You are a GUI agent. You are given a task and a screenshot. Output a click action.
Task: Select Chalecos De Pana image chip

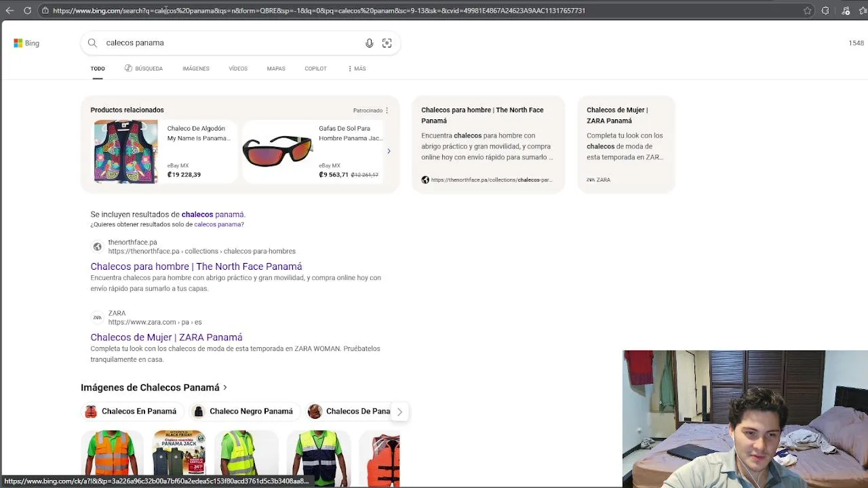[350, 411]
